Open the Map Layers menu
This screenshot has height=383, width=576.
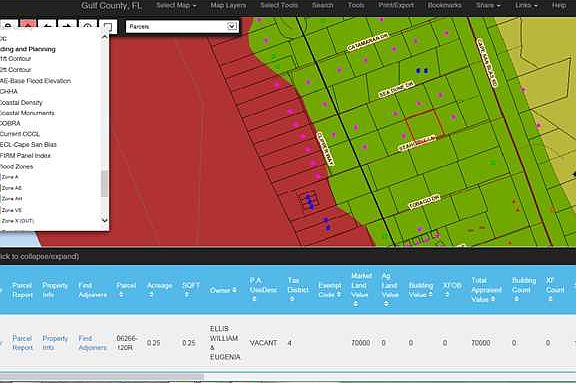point(228,6)
